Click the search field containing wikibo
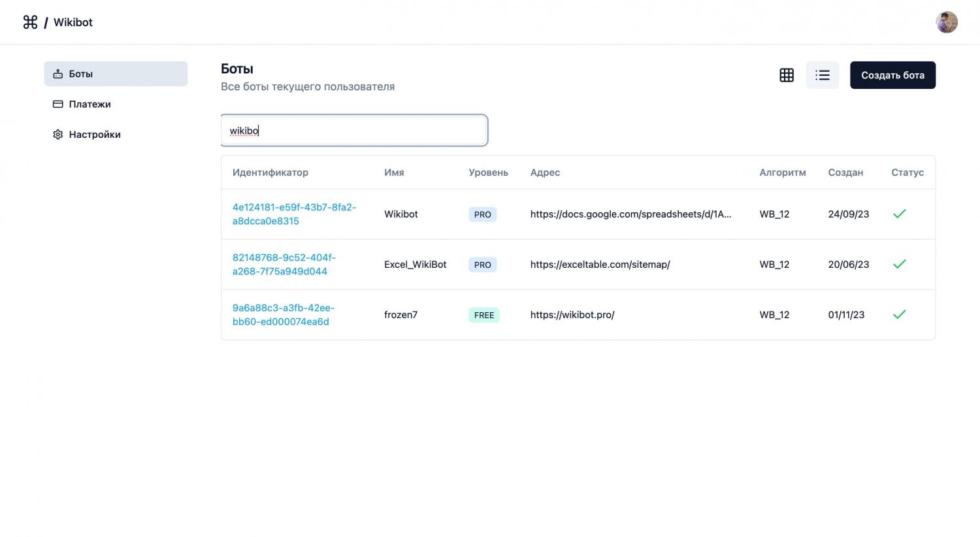The image size is (980, 537). (x=354, y=131)
